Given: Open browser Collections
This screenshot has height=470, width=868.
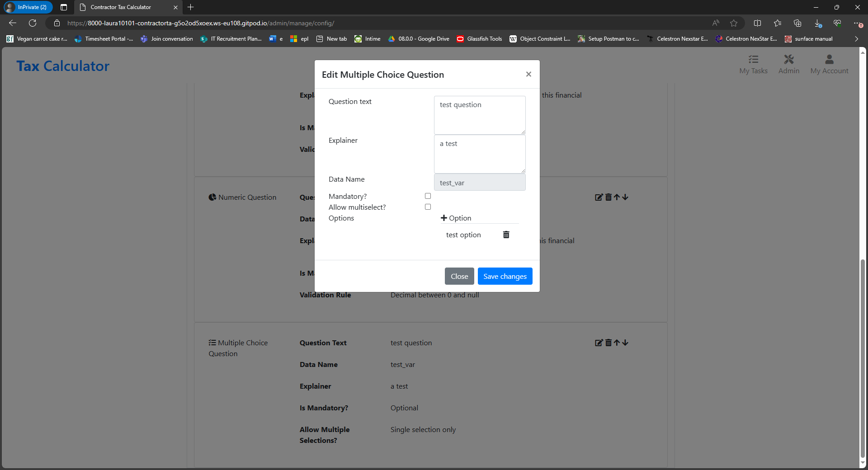Looking at the screenshot, I should click(797, 23).
